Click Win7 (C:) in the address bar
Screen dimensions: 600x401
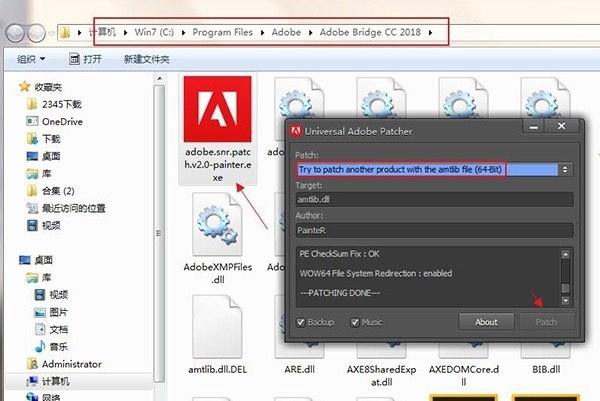[x=154, y=32]
